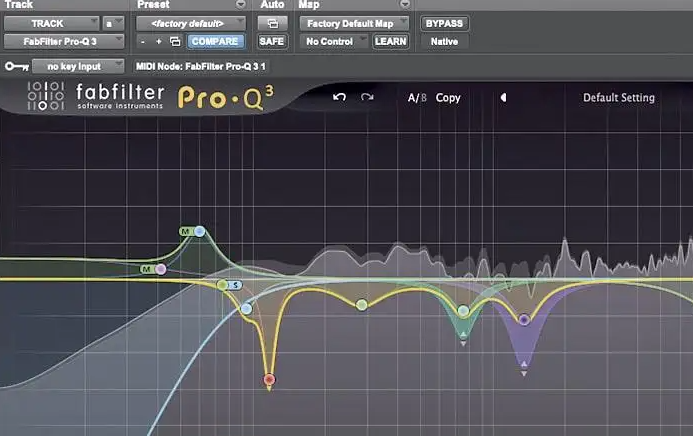Click the Native format label
Image resolution: width=693 pixels, height=436 pixels.
coord(444,42)
